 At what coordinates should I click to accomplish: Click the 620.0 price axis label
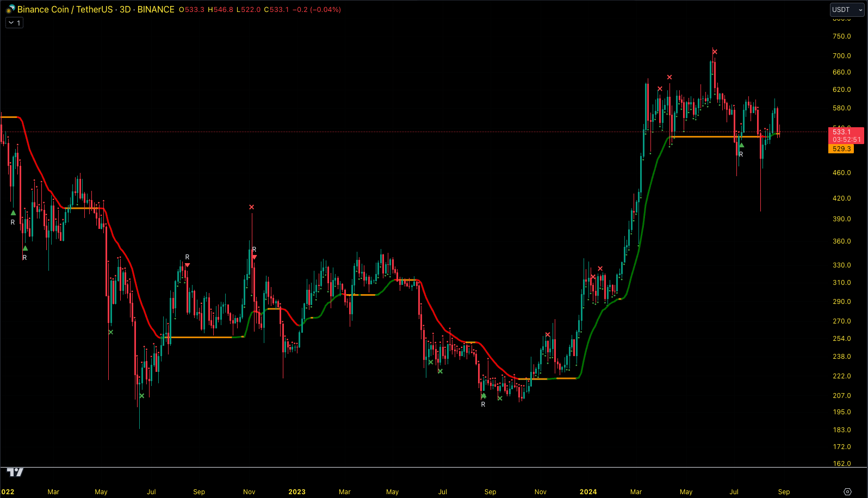(841, 90)
